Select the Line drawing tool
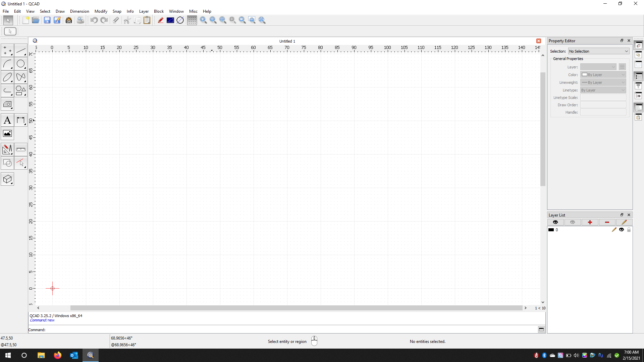Screen dimensions: 644x362 click(21, 51)
